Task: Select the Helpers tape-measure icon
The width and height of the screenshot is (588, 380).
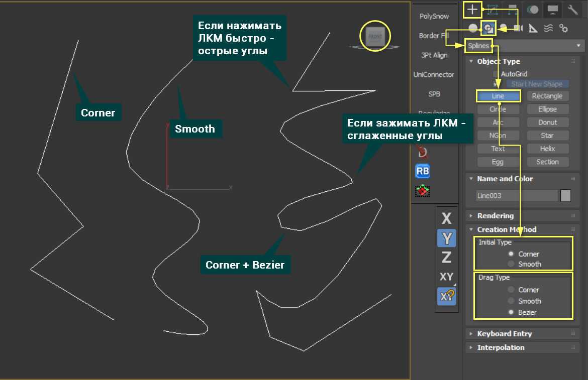Action: pyautogui.click(x=534, y=29)
